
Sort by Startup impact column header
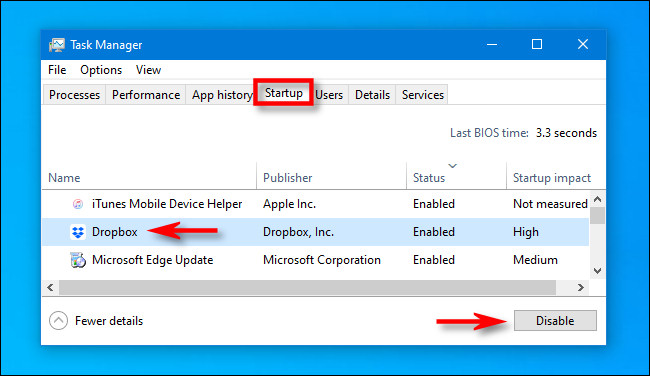coord(552,177)
